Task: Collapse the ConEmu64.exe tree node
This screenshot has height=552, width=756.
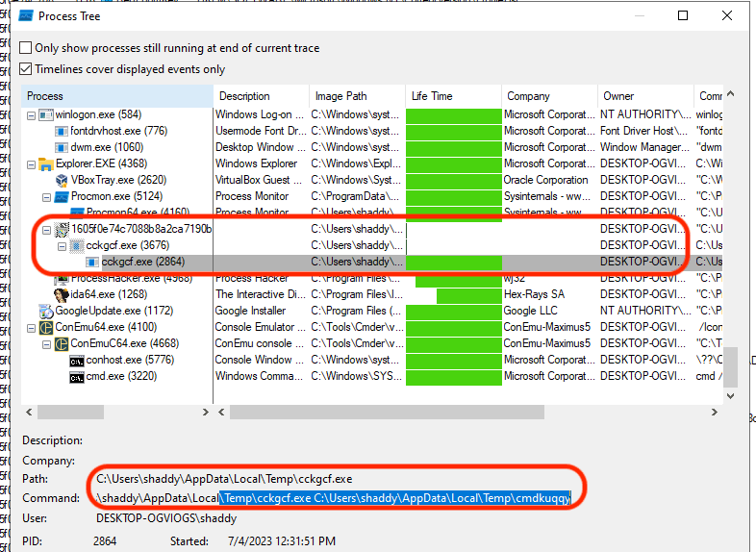Action: click(x=31, y=329)
